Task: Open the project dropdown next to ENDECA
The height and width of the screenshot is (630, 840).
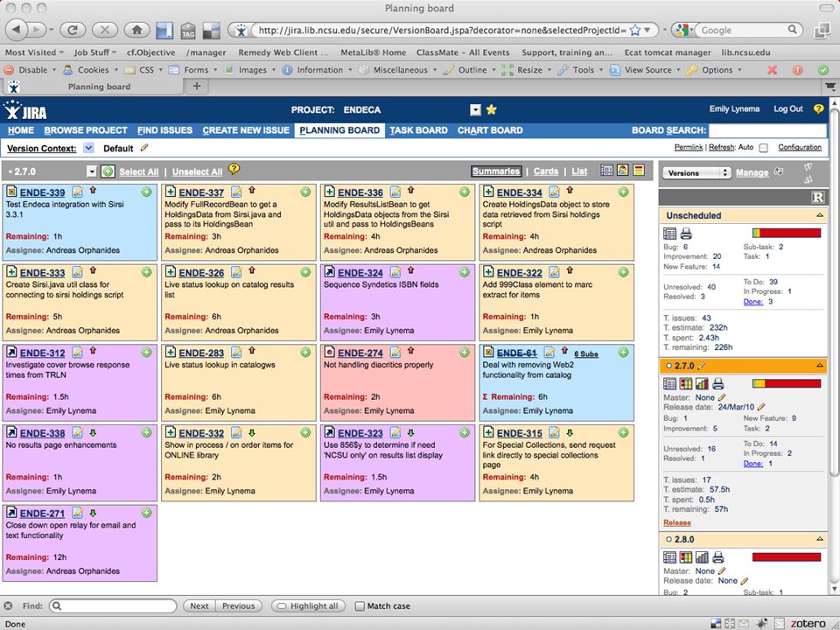Action: 475,110
